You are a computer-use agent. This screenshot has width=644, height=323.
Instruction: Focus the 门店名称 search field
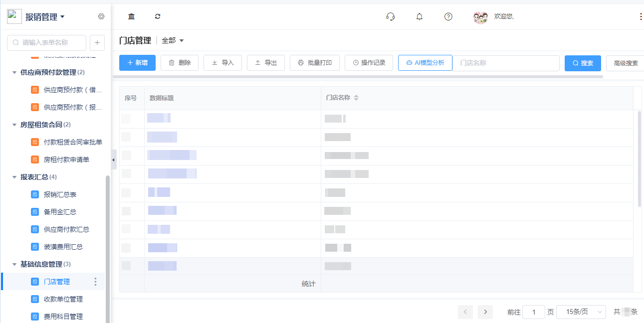506,63
